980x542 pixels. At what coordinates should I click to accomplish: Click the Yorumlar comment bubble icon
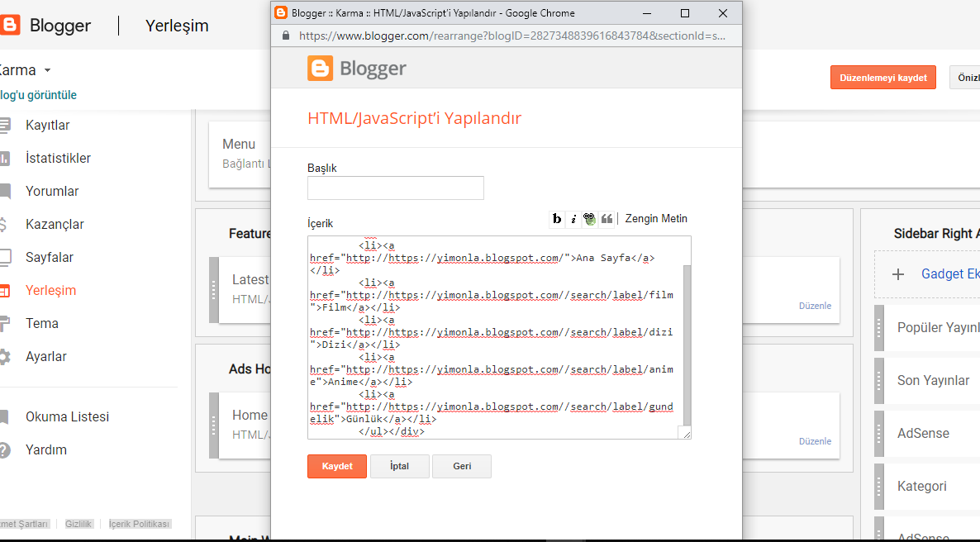4,192
